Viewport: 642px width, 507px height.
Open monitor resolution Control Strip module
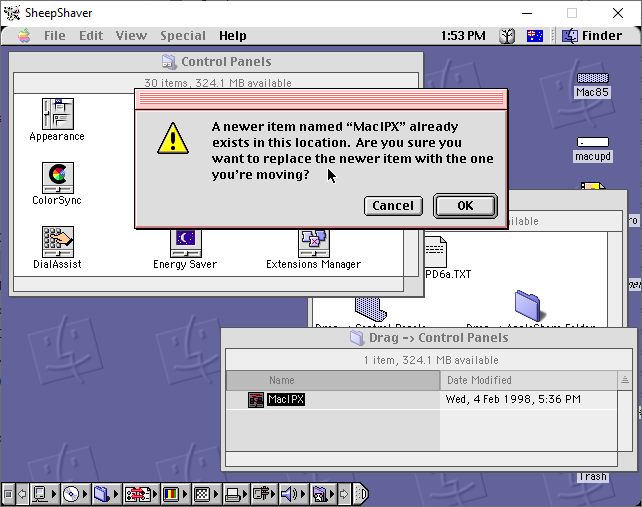[206, 494]
